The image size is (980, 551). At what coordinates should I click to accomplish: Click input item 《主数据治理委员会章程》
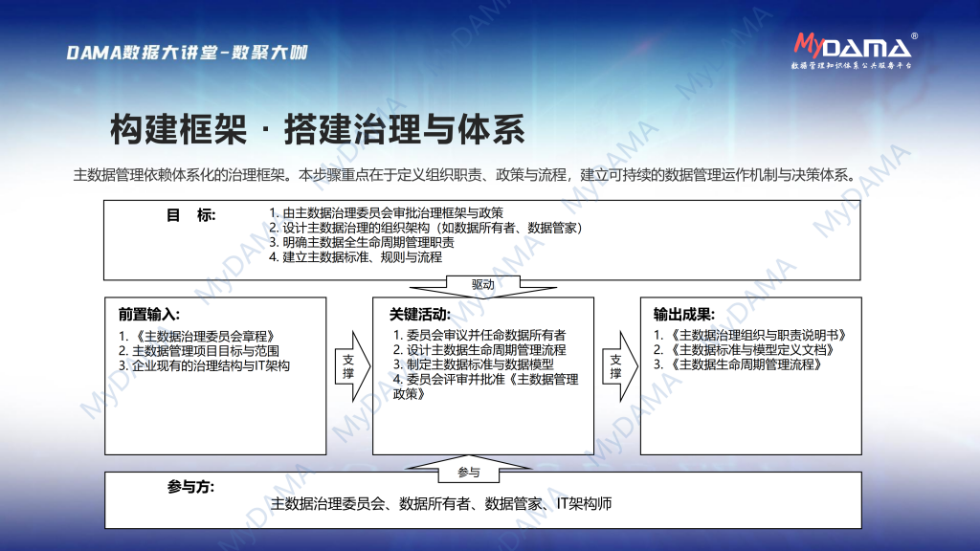196,336
